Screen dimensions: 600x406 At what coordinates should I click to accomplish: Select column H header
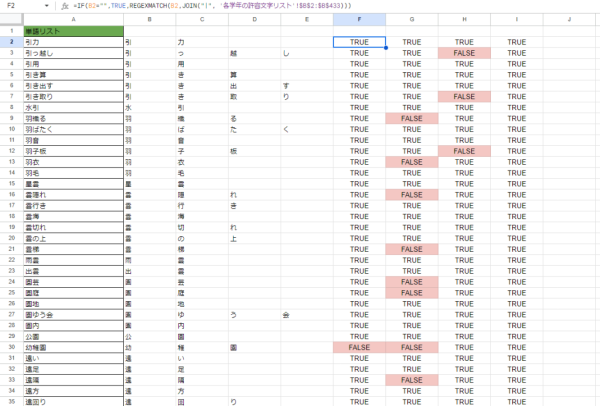coord(464,19)
